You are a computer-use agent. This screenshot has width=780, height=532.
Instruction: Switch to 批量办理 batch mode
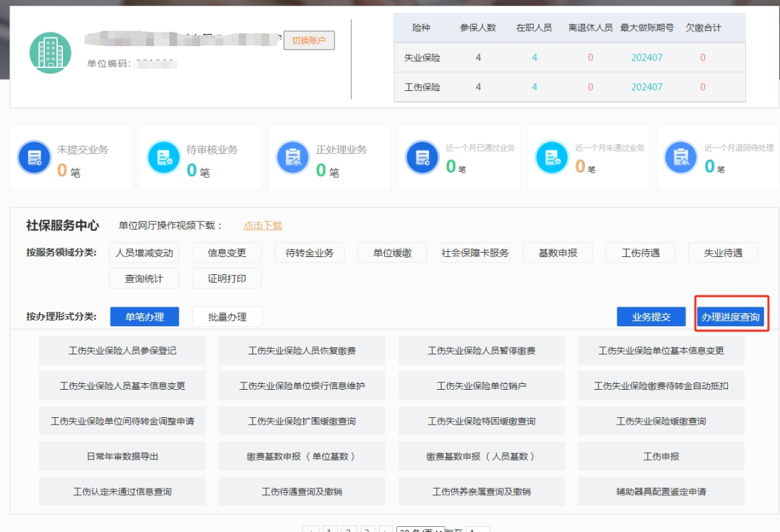coord(227,316)
